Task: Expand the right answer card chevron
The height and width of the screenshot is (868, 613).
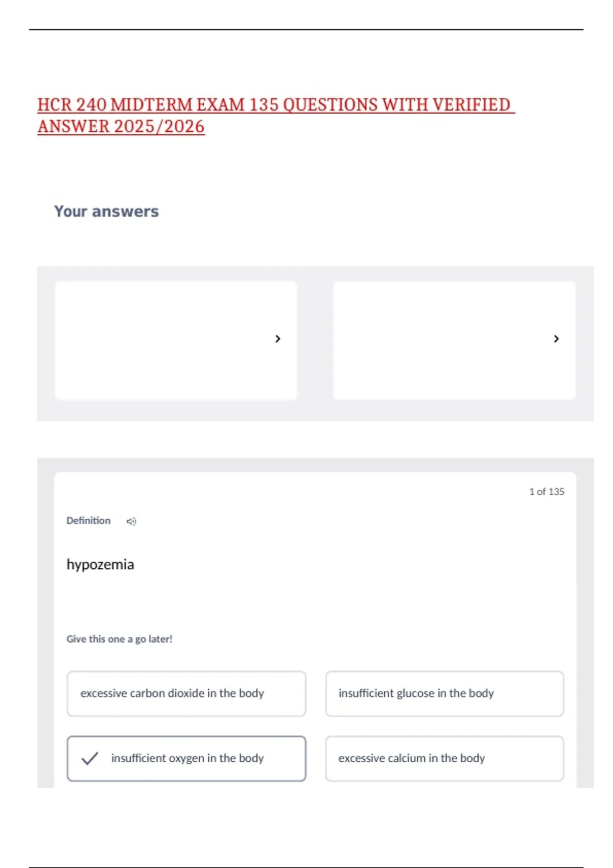Action: pos(556,339)
